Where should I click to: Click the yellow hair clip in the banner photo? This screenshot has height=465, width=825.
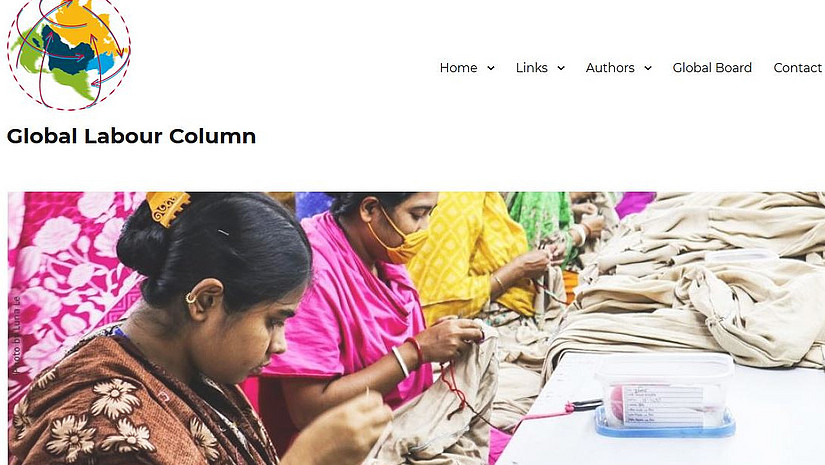(167, 208)
